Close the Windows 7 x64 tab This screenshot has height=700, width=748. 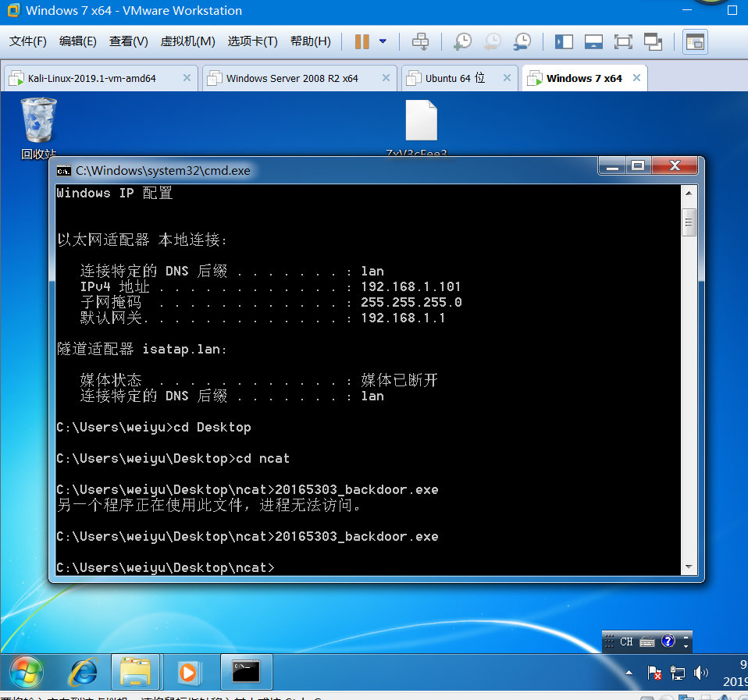(x=636, y=78)
